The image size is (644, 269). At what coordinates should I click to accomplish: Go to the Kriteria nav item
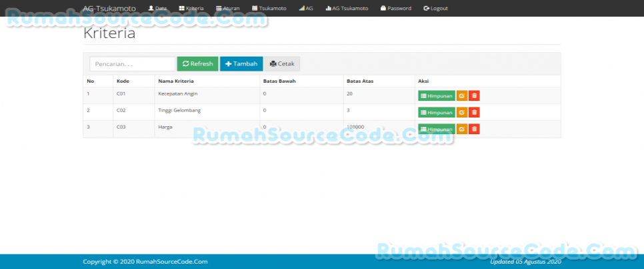(191, 8)
